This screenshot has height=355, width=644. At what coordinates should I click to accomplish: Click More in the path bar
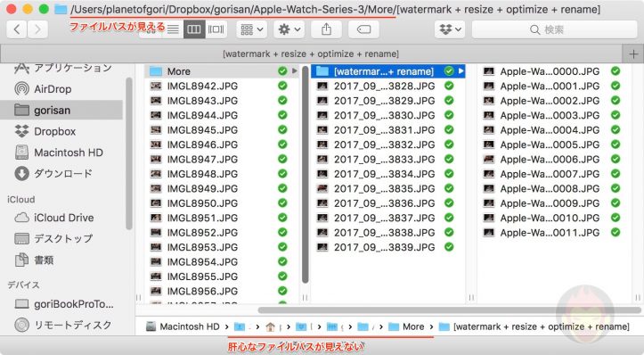tap(406, 326)
